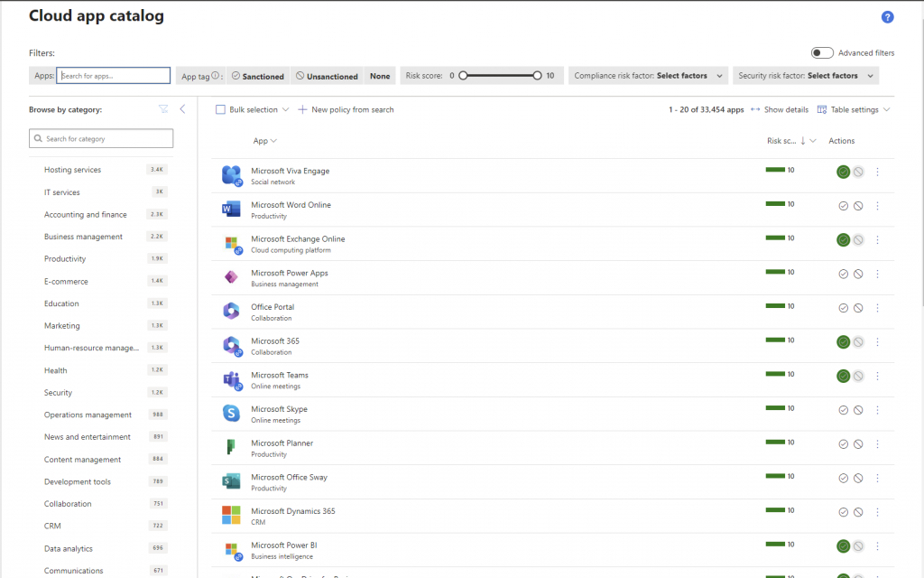Check the Bulk selection checkbox
Viewport: 924px width, 578px height.
tap(220, 109)
